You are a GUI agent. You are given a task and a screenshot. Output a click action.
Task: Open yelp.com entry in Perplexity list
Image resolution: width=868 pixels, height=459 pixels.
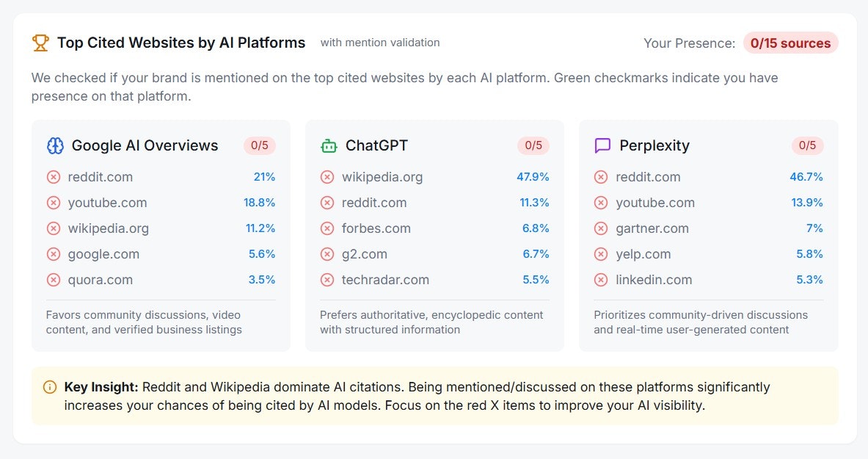click(x=709, y=254)
